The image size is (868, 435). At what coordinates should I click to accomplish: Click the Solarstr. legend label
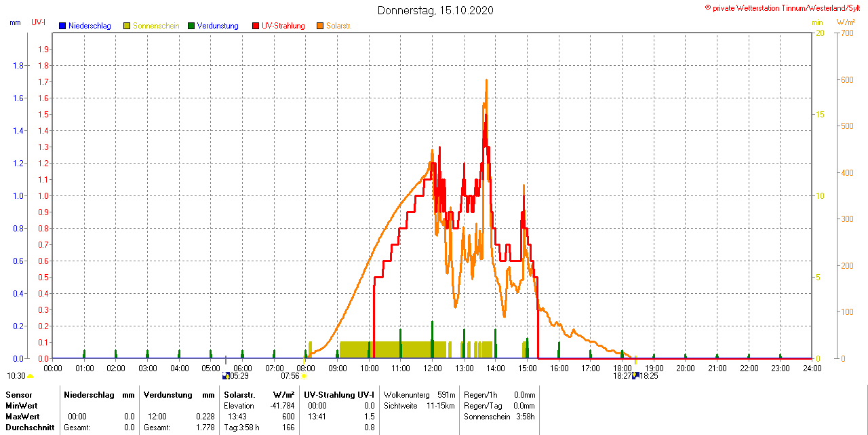pyautogui.click(x=338, y=26)
